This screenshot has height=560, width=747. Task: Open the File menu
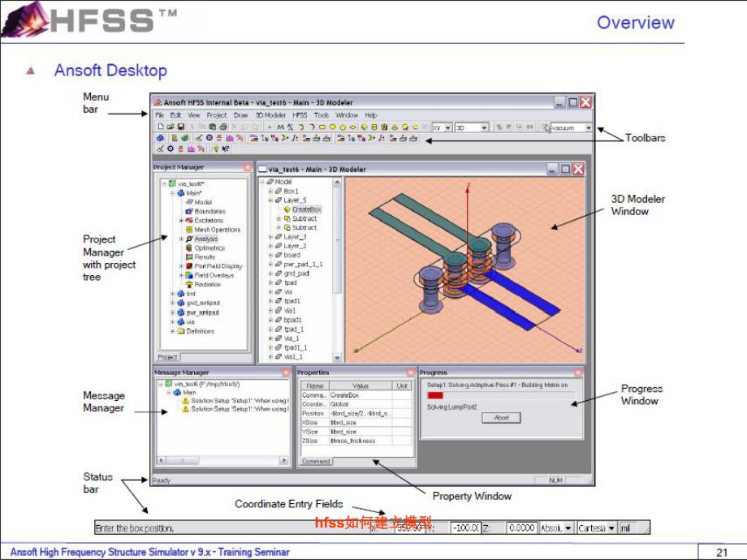[160, 115]
